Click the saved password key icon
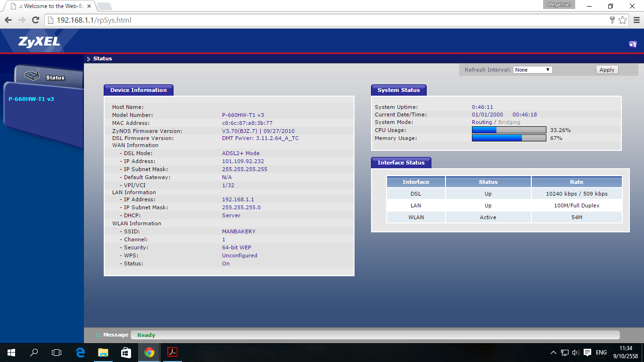This screenshot has height=362, width=644. [612, 20]
